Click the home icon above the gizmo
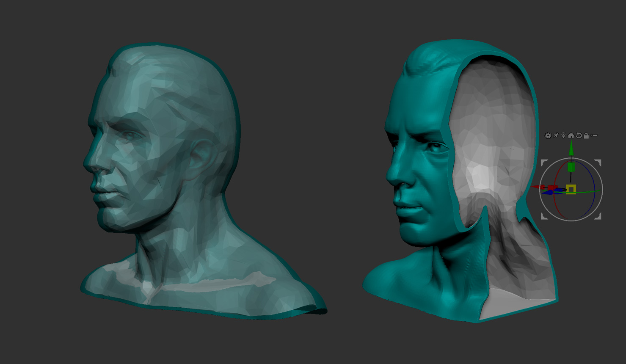 click(571, 135)
